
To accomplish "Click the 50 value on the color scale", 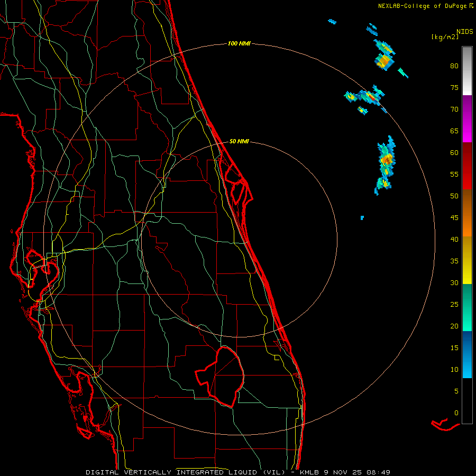I will tap(454, 196).
